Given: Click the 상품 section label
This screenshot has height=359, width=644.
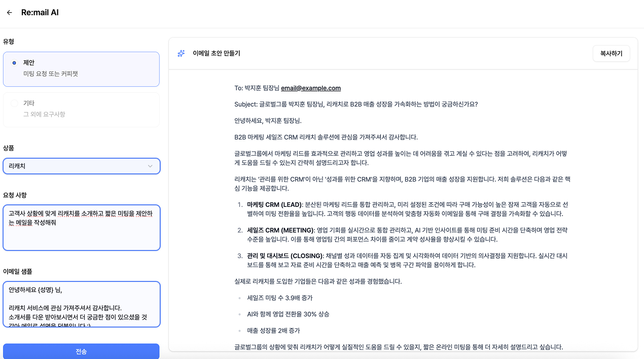Looking at the screenshot, I should coord(9,148).
